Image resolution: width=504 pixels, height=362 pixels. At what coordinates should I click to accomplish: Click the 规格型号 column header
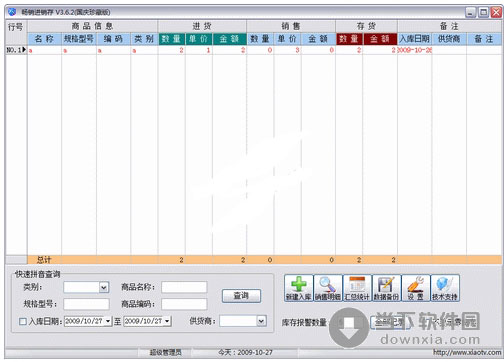[79, 39]
